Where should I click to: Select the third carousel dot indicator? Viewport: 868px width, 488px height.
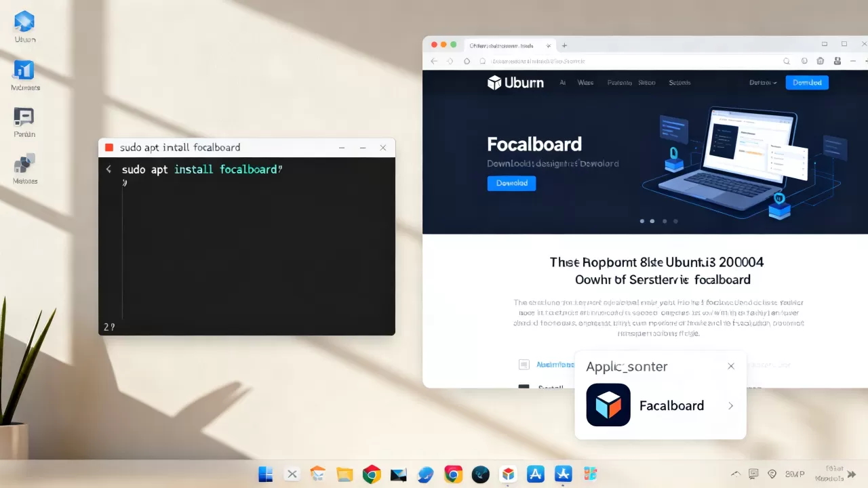665,221
